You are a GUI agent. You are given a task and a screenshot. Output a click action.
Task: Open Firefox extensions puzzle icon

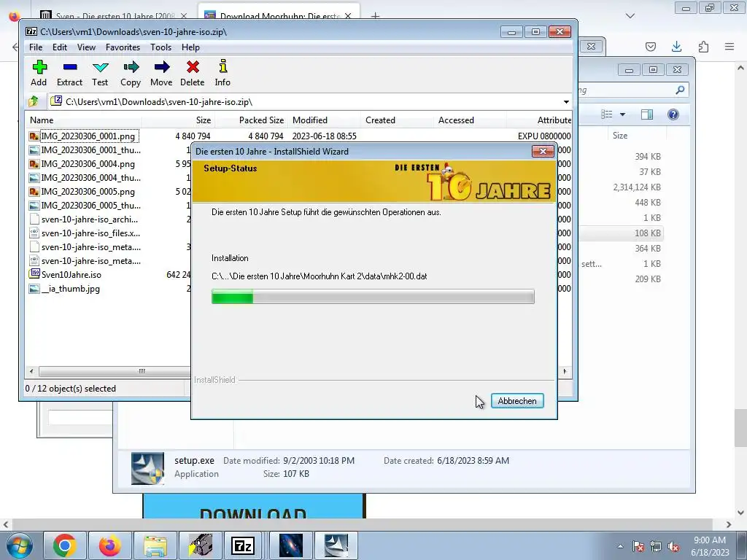pyautogui.click(x=703, y=46)
